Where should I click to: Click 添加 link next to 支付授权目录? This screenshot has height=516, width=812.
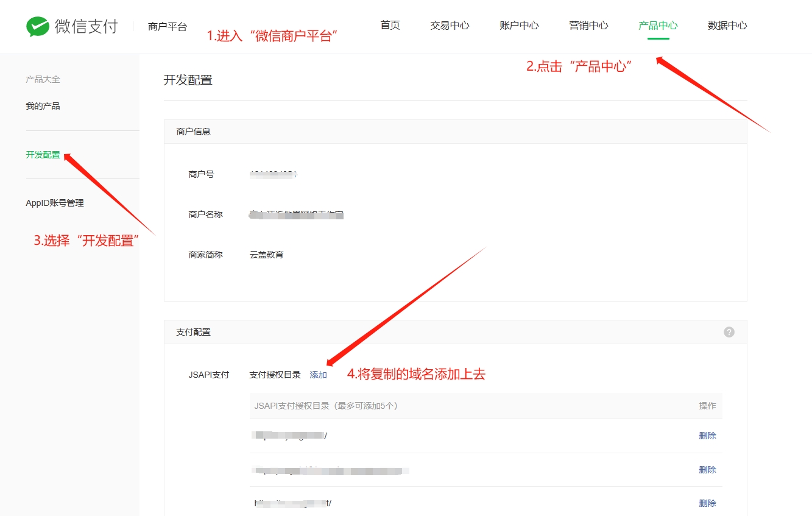[319, 375]
